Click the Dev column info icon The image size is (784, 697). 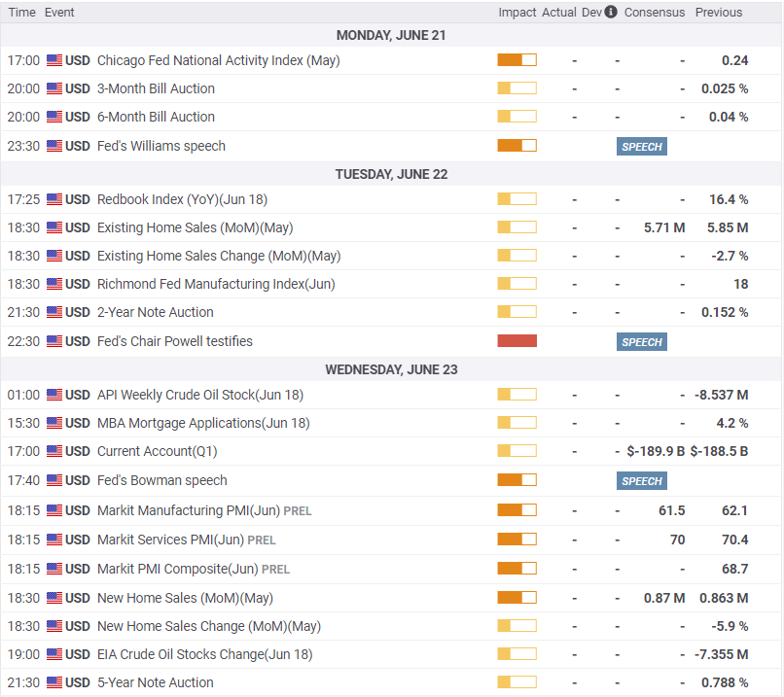point(610,13)
